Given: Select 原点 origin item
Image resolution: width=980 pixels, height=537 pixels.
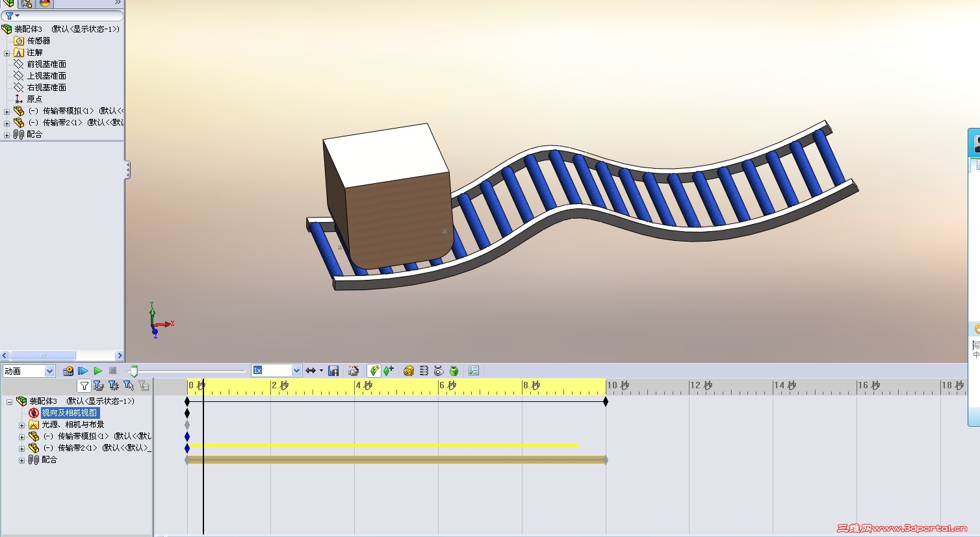Looking at the screenshot, I should pyautogui.click(x=29, y=99).
